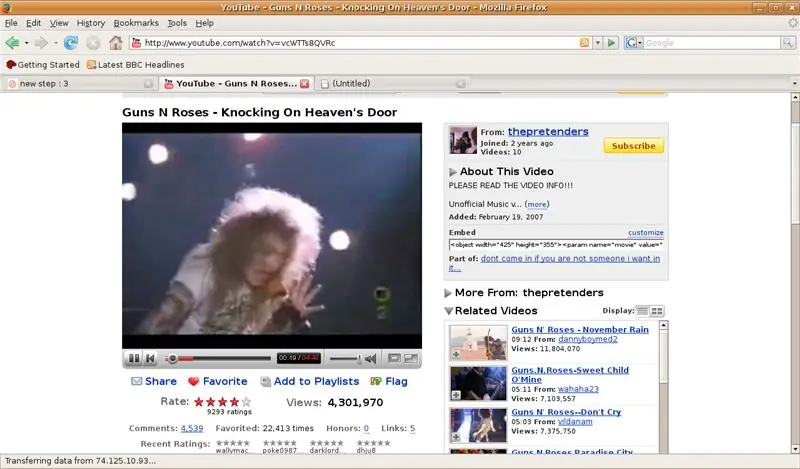The image size is (800, 469).
Task: Open the Edit menu
Action: (34, 23)
